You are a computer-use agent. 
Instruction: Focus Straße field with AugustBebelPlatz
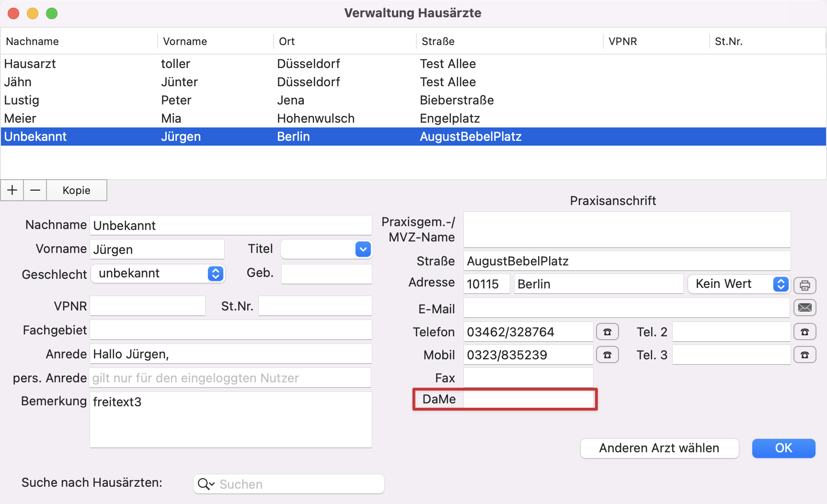(627, 261)
